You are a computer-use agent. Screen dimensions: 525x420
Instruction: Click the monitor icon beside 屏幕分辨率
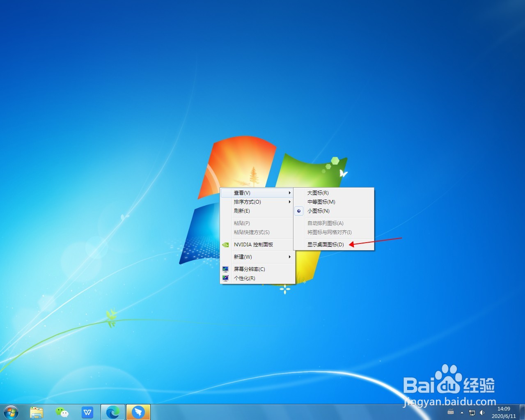pyautogui.click(x=225, y=269)
